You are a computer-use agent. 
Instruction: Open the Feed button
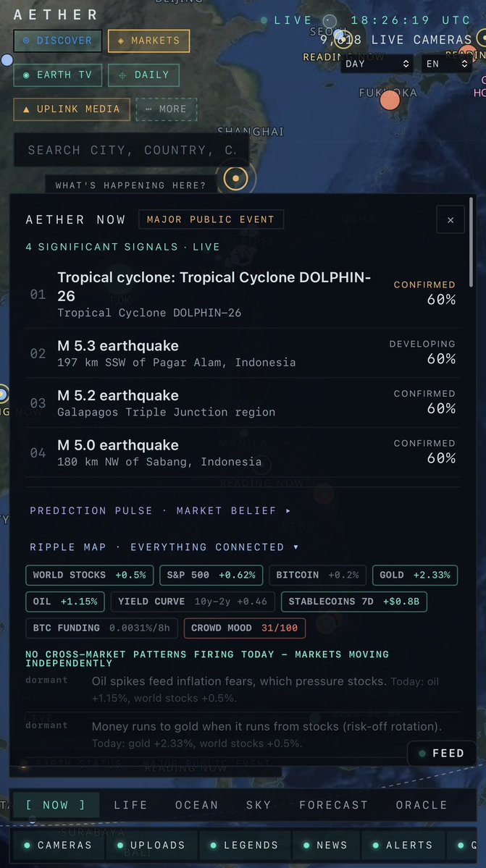click(442, 754)
